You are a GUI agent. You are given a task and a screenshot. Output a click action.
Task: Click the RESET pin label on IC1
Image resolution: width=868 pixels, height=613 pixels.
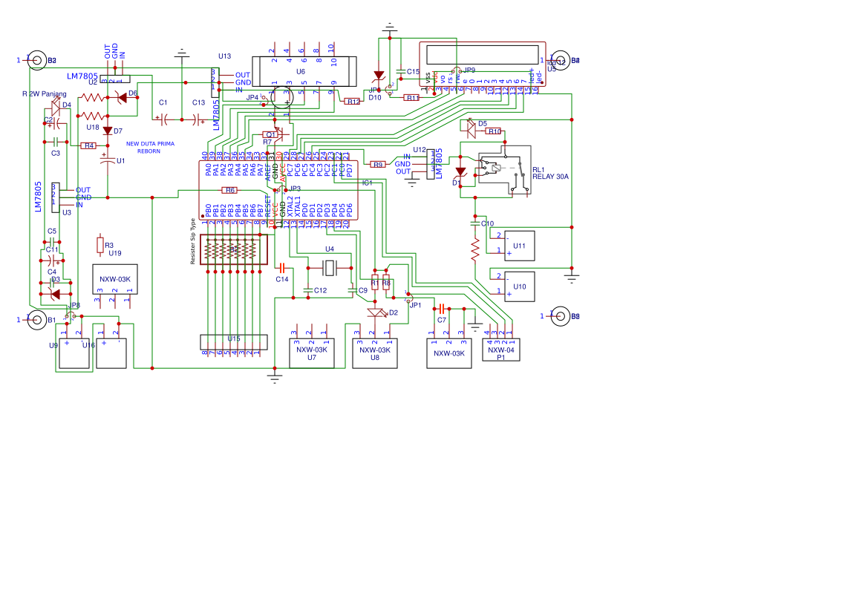tap(268, 206)
